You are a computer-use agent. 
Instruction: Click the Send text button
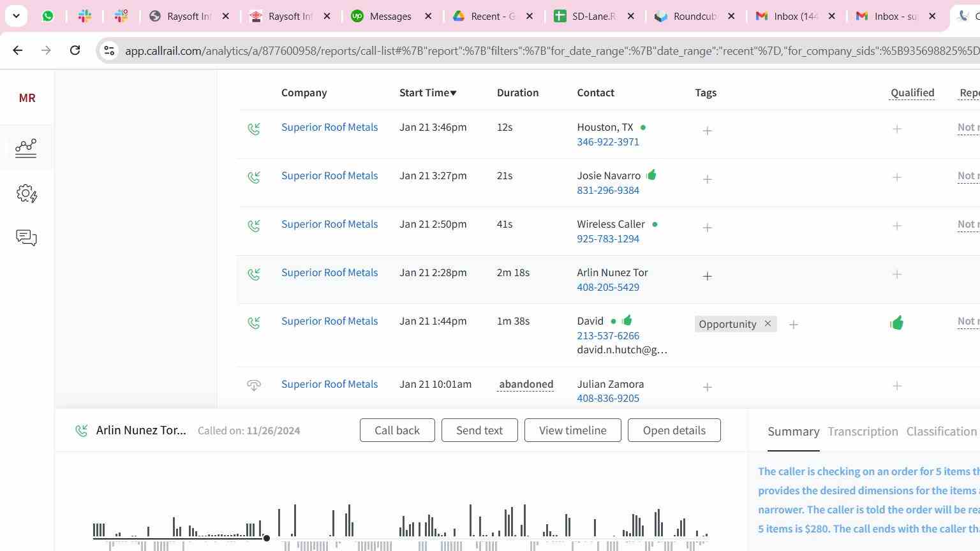click(479, 430)
